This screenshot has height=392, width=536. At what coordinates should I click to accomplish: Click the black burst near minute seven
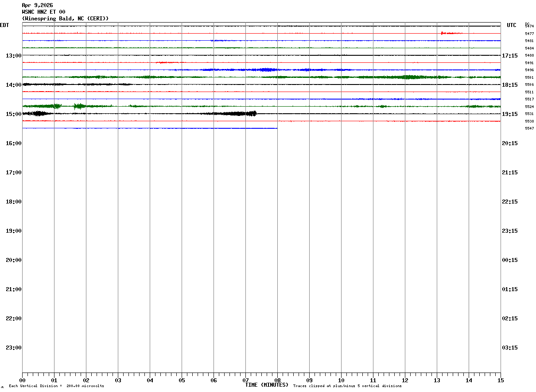(235, 114)
